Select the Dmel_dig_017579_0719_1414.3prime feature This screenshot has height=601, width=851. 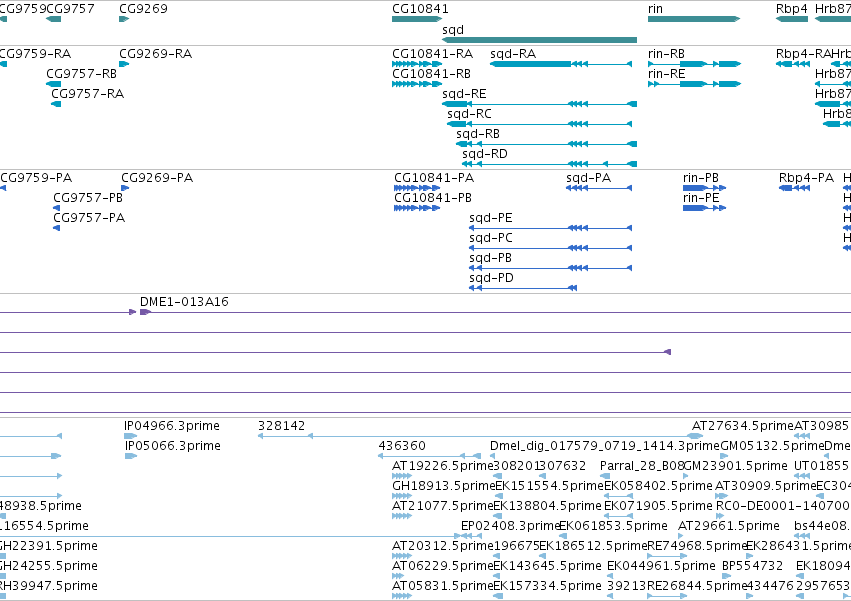pyautogui.click(x=605, y=446)
